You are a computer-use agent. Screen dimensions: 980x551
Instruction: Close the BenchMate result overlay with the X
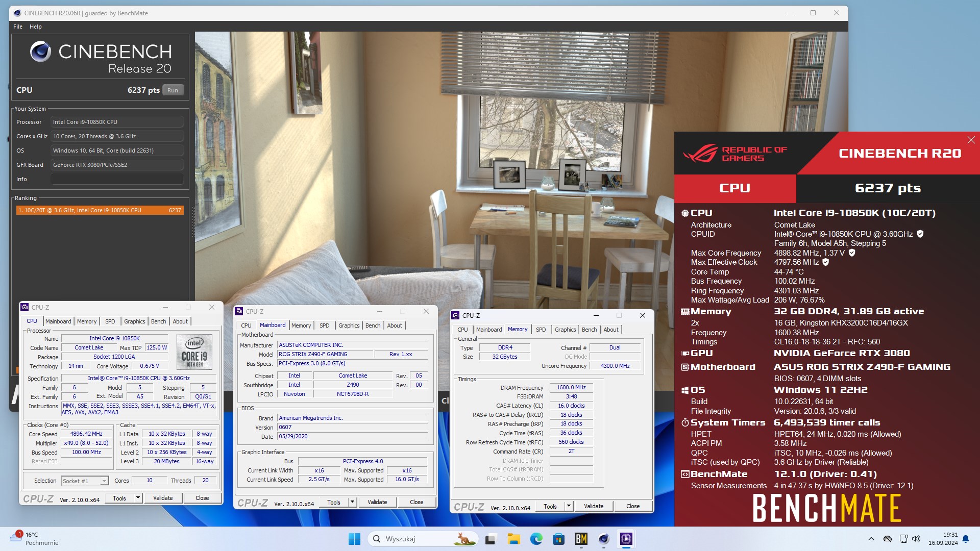[971, 140]
